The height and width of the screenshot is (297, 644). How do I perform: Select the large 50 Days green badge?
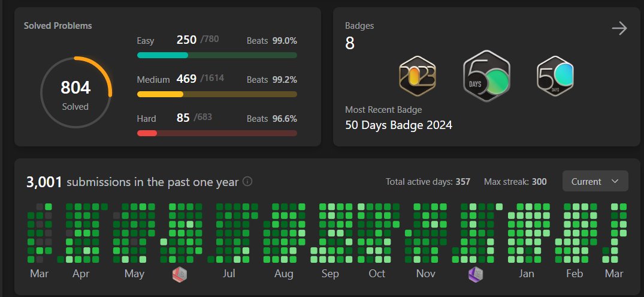486,76
